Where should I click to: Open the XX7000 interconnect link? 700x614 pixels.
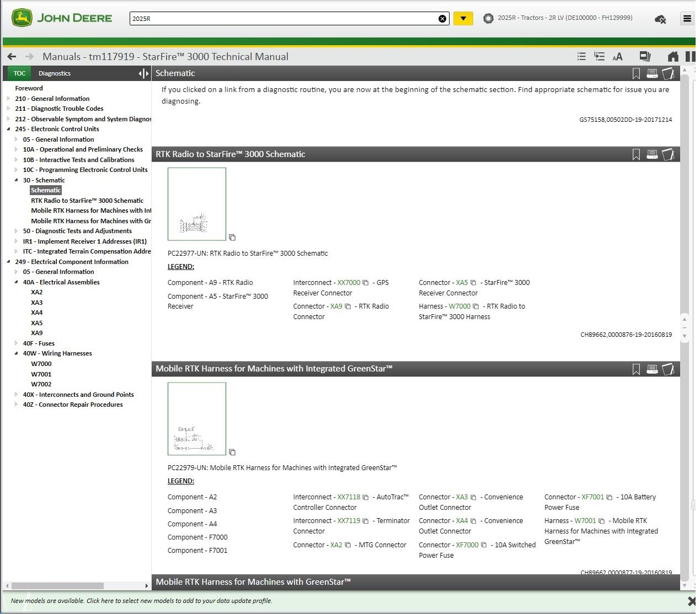[349, 283]
